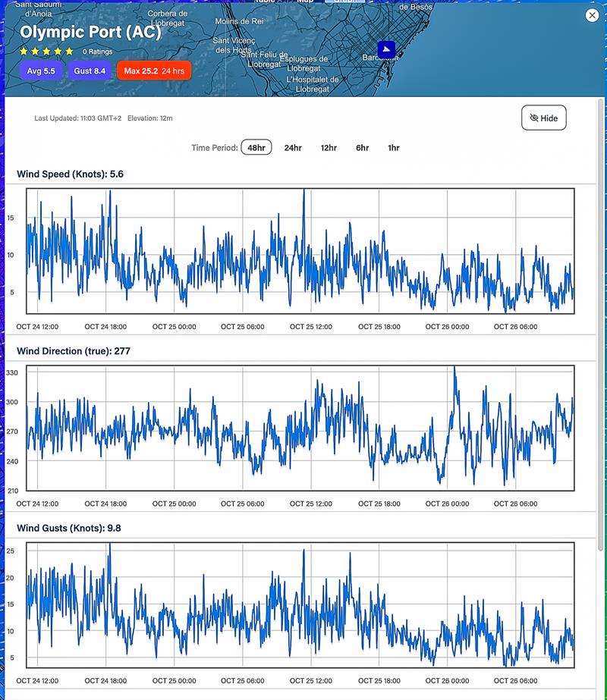The height and width of the screenshot is (700, 607).
Task: Click the Time Period label
Action: pos(215,148)
